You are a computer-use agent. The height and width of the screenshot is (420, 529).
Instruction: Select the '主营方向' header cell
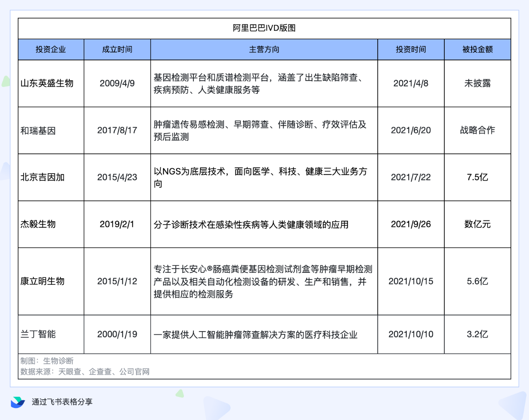[264, 50]
